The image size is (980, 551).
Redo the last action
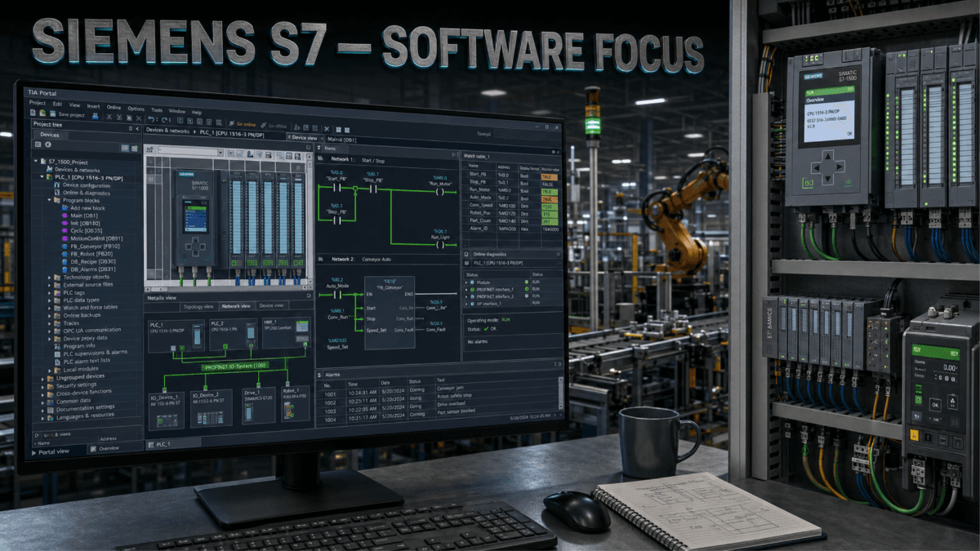tap(164, 120)
